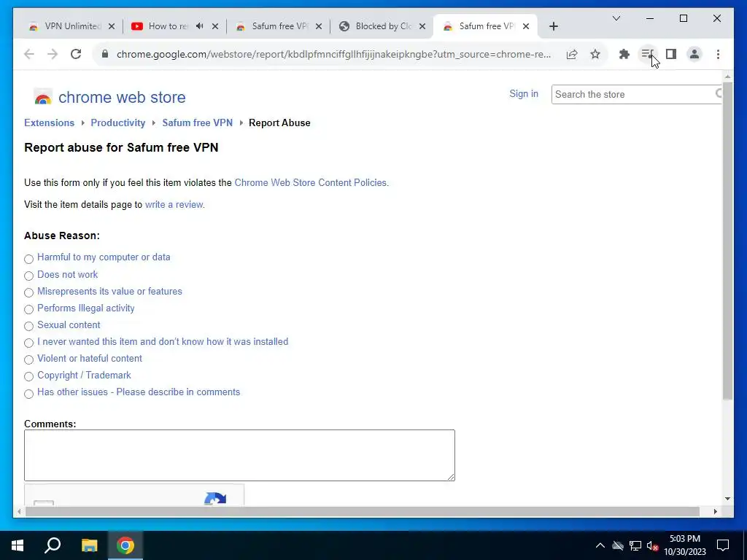The height and width of the screenshot is (560, 747).
Task: Open Safum free VPN breadcrumb link
Action: pyautogui.click(x=197, y=122)
